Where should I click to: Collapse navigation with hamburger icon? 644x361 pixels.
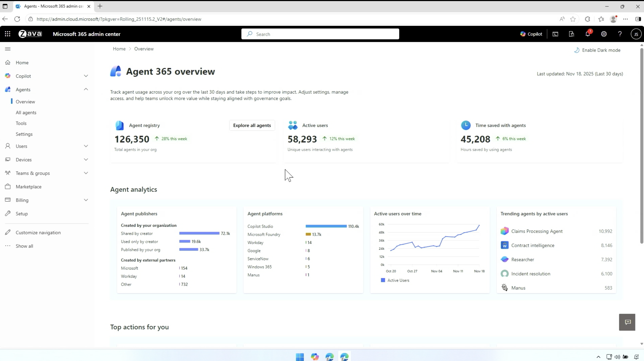tap(8, 49)
